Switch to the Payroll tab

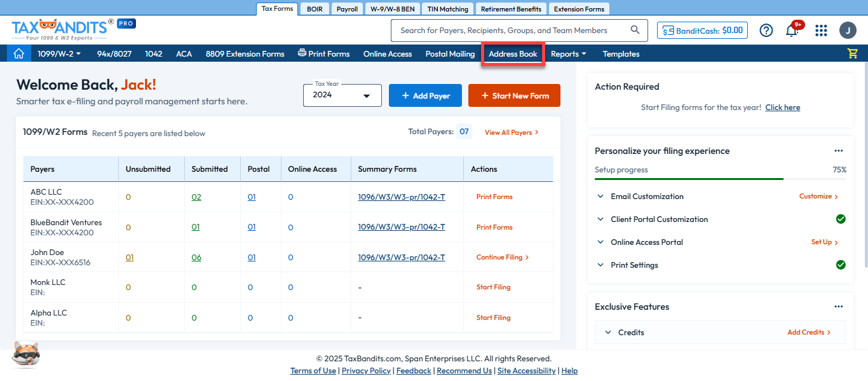pyautogui.click(x=347, y=9)
